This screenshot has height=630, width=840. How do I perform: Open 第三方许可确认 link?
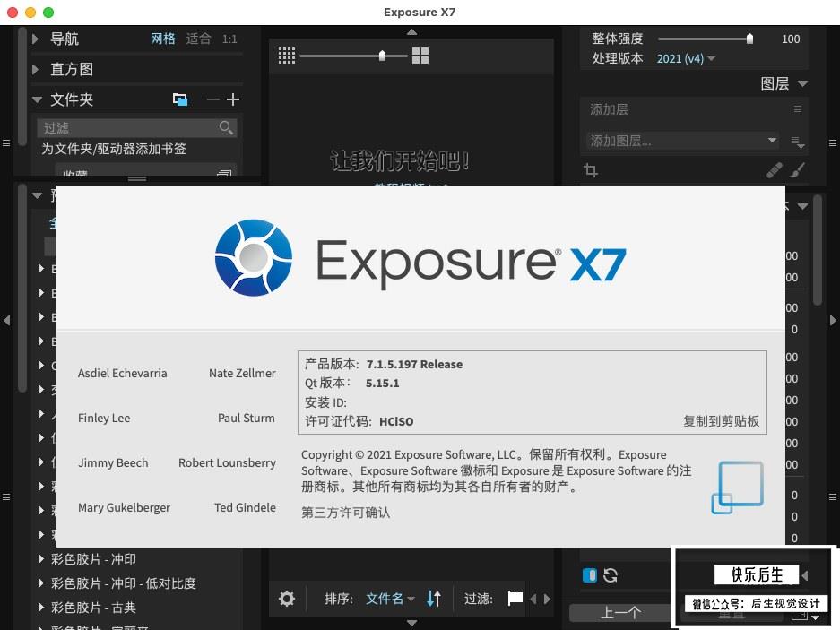point(345,513)
